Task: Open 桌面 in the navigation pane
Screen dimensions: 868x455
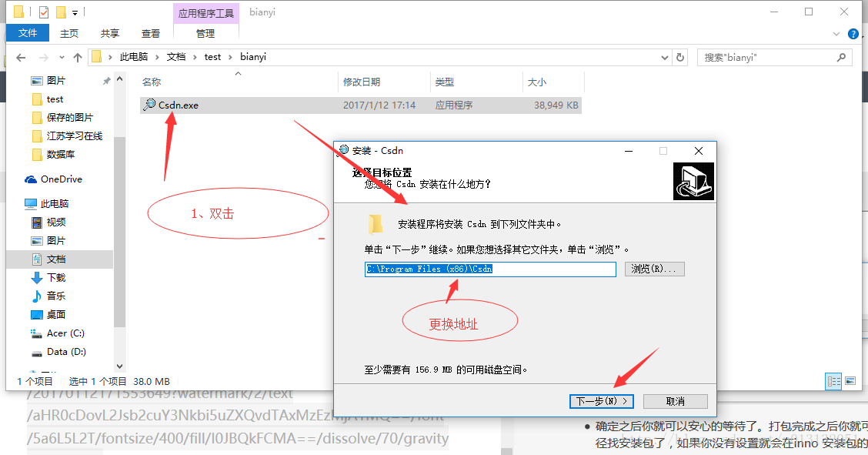Action: (x=56, y=314)
